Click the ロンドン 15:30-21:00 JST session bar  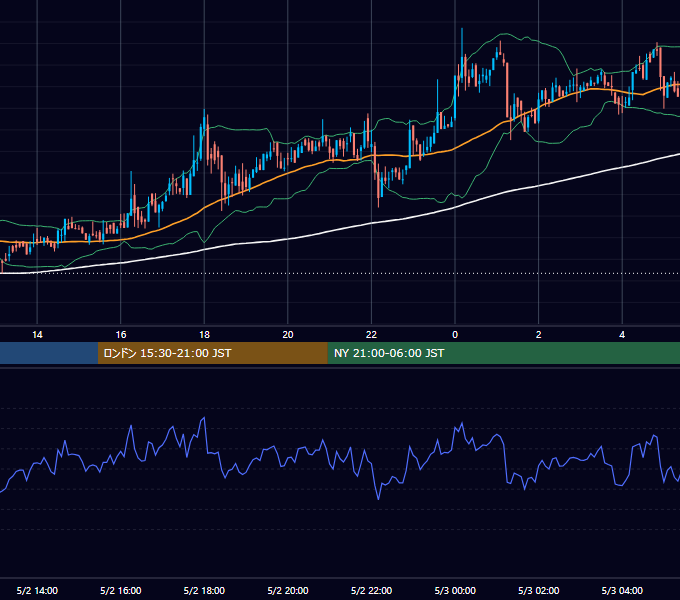[212, 353]
